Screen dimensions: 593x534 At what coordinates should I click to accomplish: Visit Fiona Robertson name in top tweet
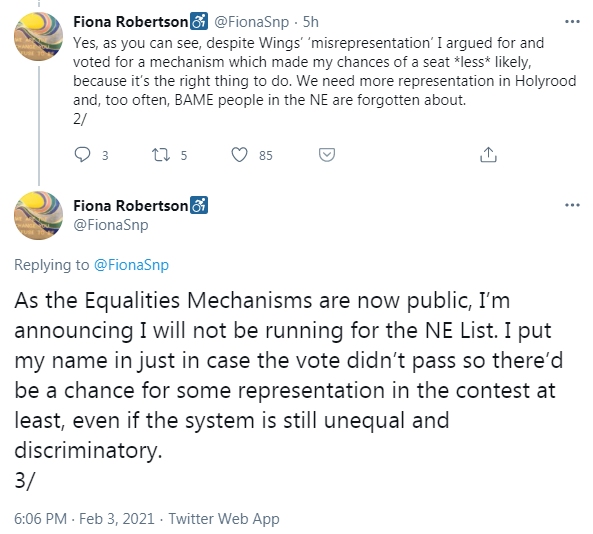[x=130, y=22]
